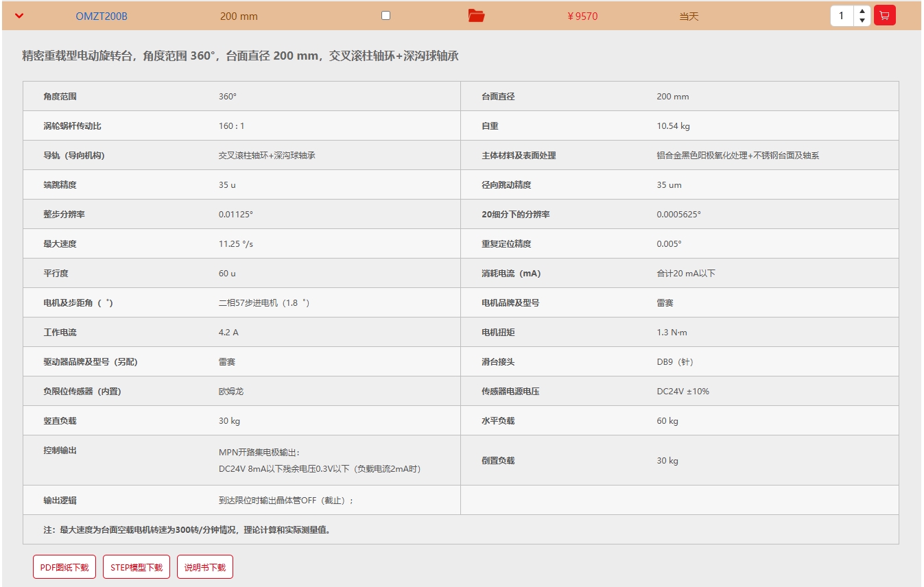Viewport: 924px width, 587px height.
Task: Collapse the OMZT200B product details row
Action: point(19,16)
